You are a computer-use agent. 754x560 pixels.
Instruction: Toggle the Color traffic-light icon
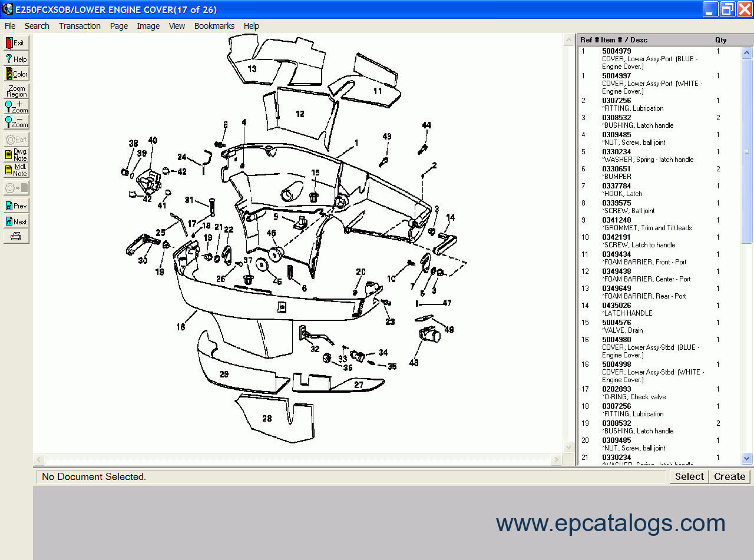point(16,74)
